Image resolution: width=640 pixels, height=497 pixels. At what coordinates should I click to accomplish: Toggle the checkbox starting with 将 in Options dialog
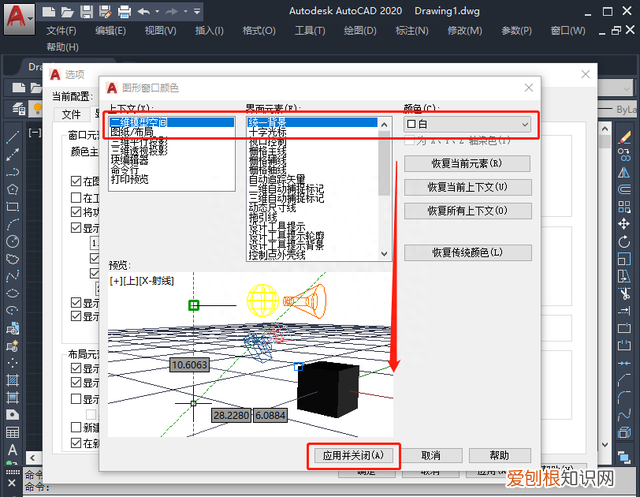(76, 212)
